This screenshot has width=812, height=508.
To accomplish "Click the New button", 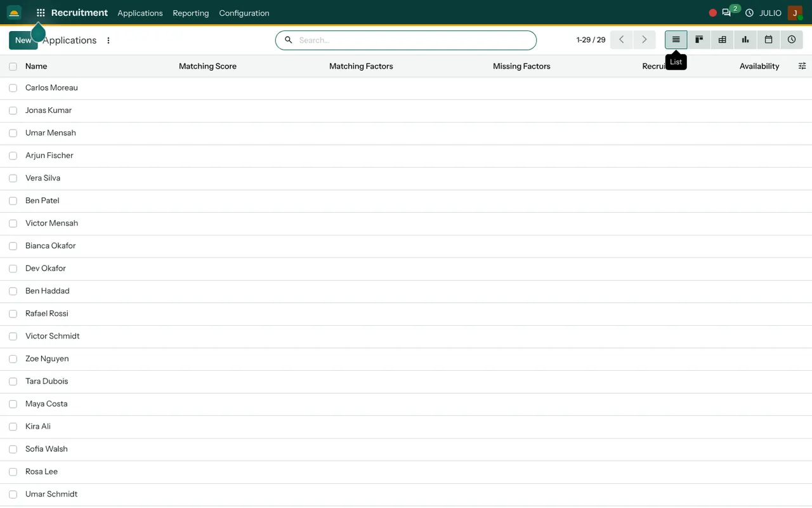I will tap(23, 40).
